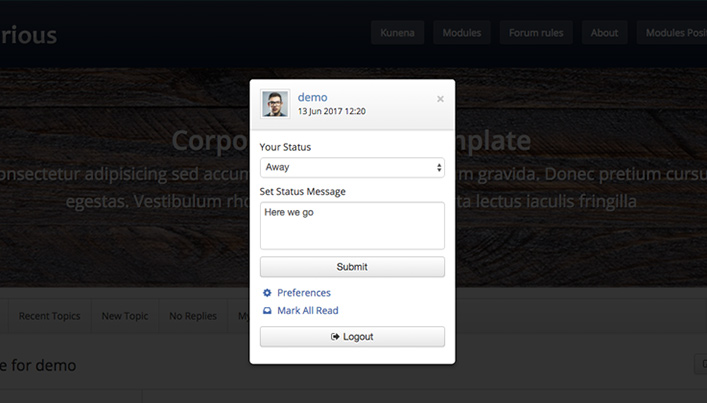Open the Preferences link

[x=304, y=293]
